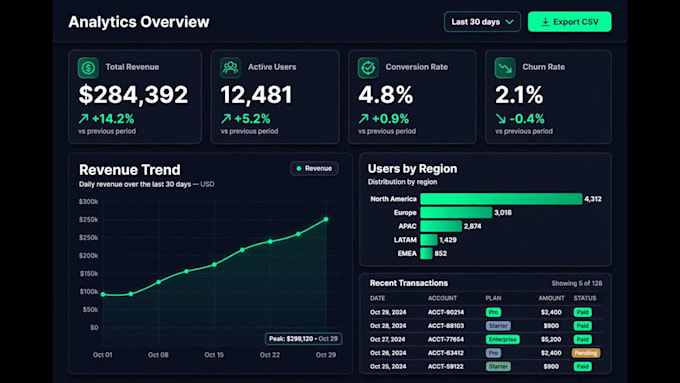
Task: Click the Active Users people icon
Action: (230, 68)
